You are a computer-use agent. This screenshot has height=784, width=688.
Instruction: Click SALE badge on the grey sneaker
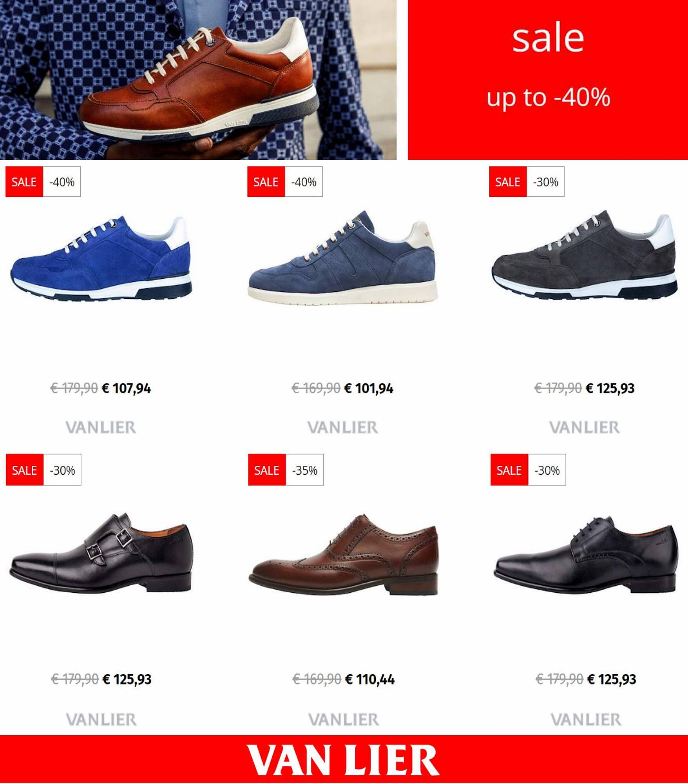click(508, 182)
